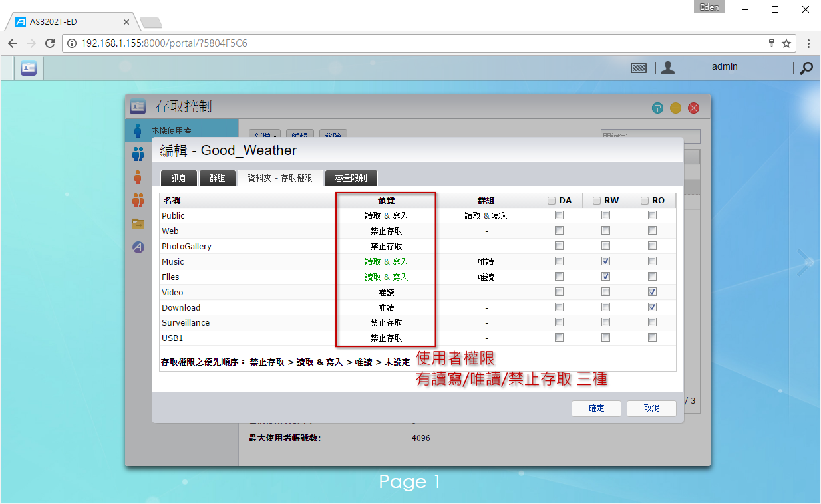
Task: Click the help button of the Access Control window
Action: (x=657, y=108)
